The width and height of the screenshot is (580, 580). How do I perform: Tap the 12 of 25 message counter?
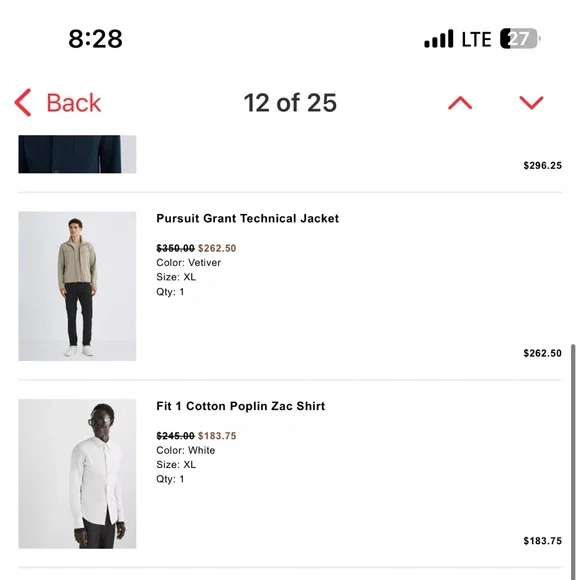[x=290, y=102]
